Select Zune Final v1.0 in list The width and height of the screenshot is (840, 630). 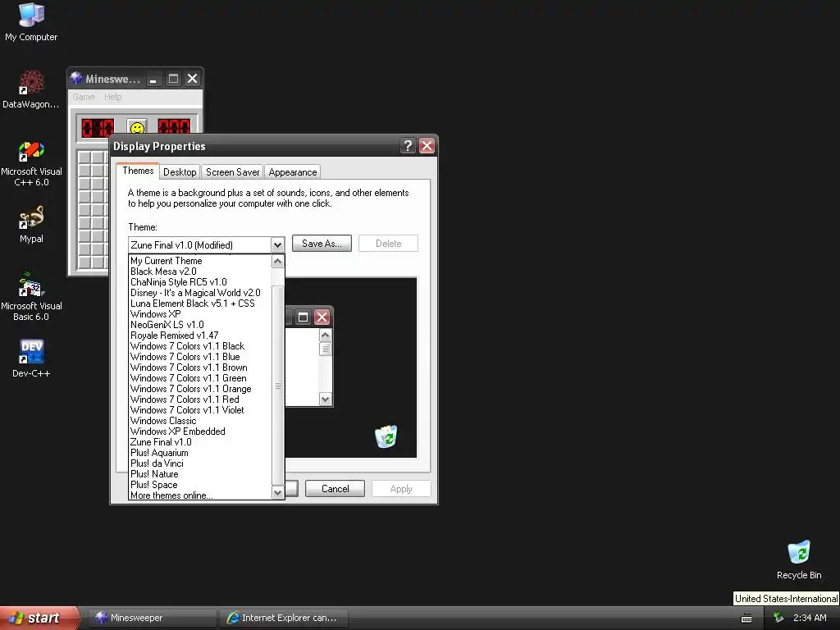point(200,442)
